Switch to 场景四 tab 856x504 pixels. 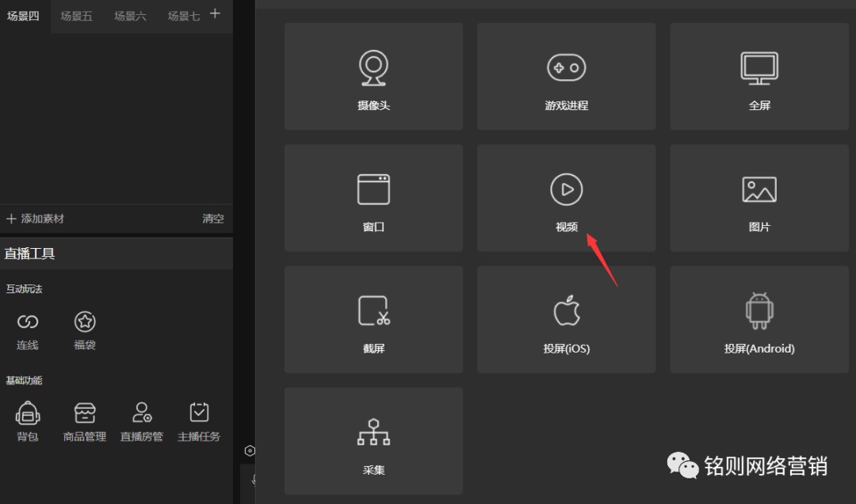[x=23, y=17]
